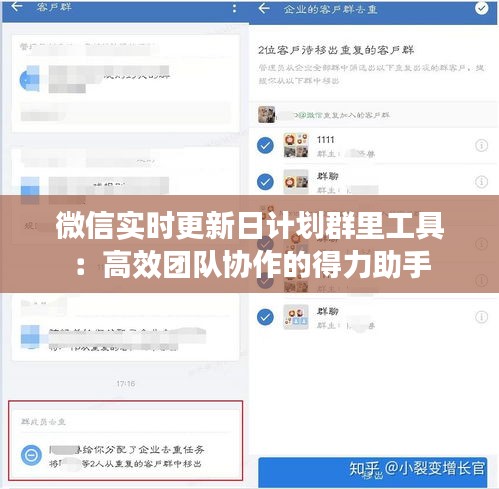Open the three-dot menu in 客户群 header
The width and height of the screenshot is (499, 489).
pos(234,8)
